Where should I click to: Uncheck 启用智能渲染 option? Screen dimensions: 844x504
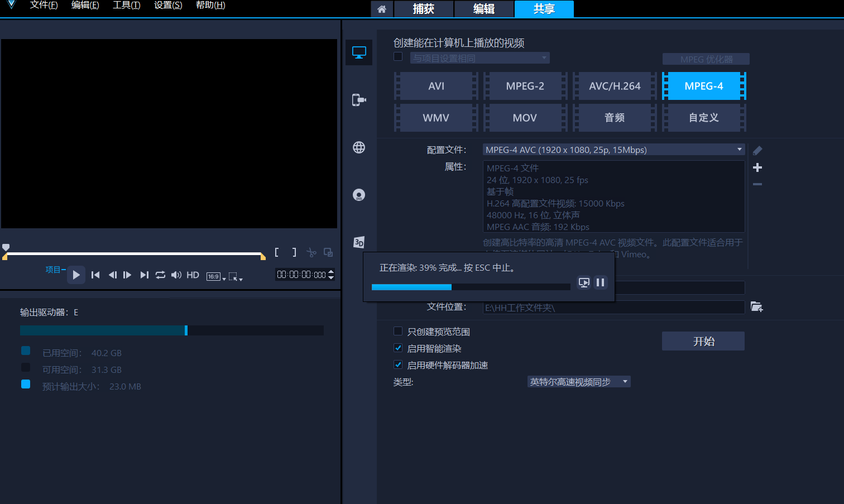tap(398, 348)
